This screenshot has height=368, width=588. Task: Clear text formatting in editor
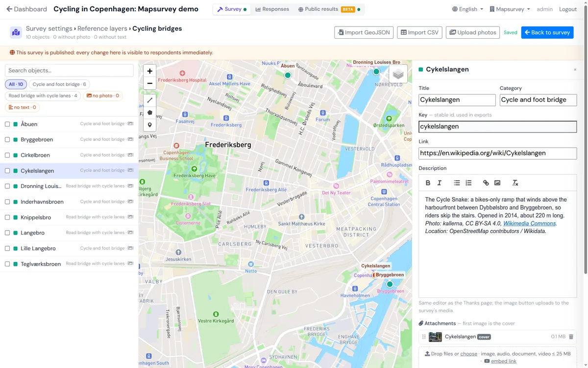[x=515, y=183]
